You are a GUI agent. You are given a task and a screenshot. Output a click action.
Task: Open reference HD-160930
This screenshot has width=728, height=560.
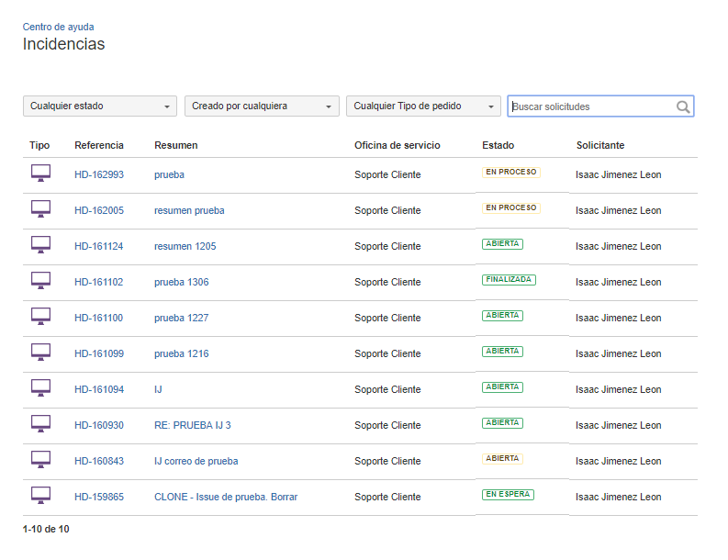point(99,425)
